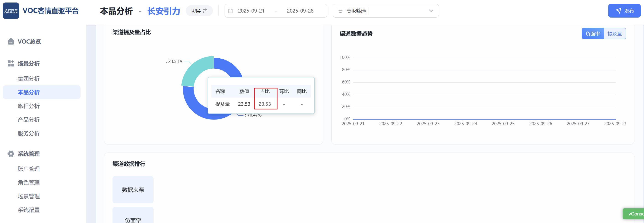Viewport: 644px width, 223px height.
Task: Switch trend chart to 提及量
Action: point(615,34)
